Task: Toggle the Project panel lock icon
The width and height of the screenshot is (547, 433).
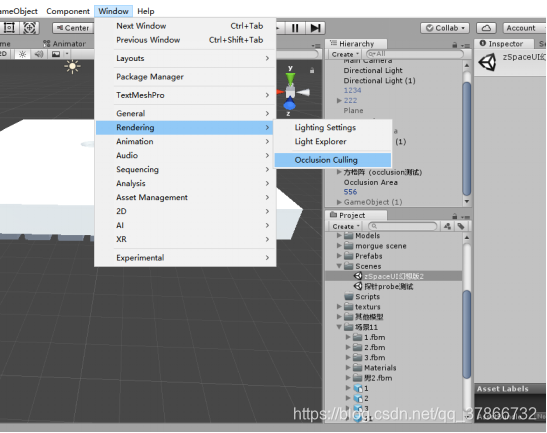Action: [455, 216]
